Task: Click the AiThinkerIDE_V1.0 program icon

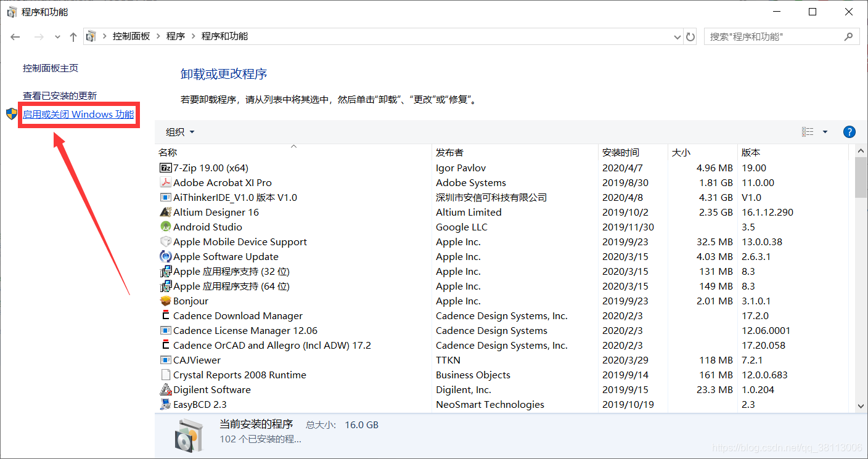Action: 165,197
